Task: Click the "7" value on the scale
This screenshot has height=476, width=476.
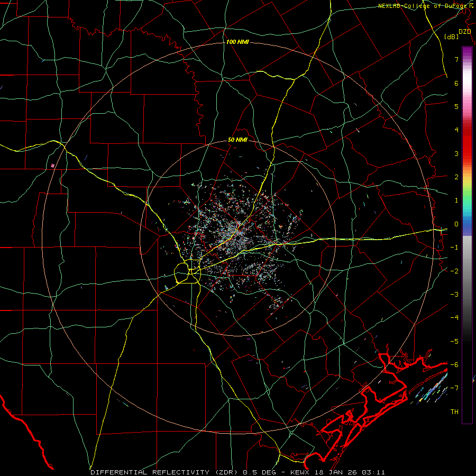Action: click(x=456, y=59)
